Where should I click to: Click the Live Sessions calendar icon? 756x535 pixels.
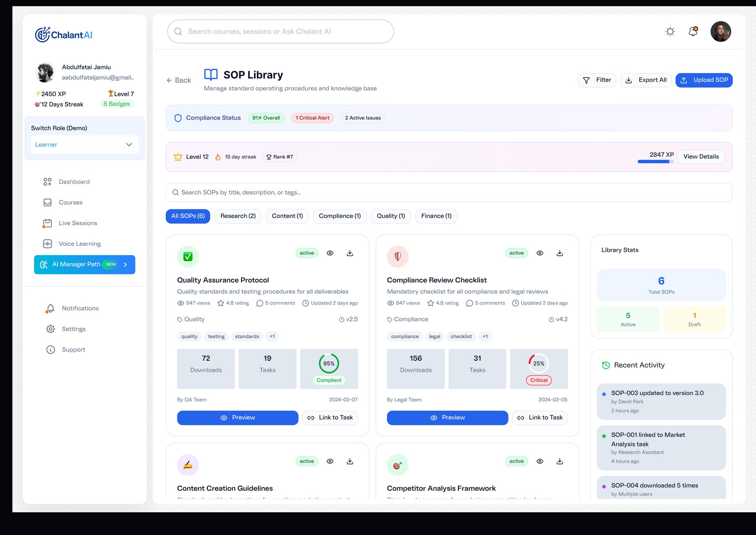tap(47, 223)
